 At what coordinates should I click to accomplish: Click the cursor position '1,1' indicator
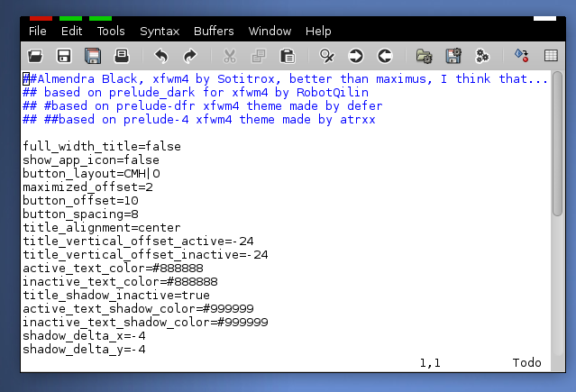click(x=430, y=363)
